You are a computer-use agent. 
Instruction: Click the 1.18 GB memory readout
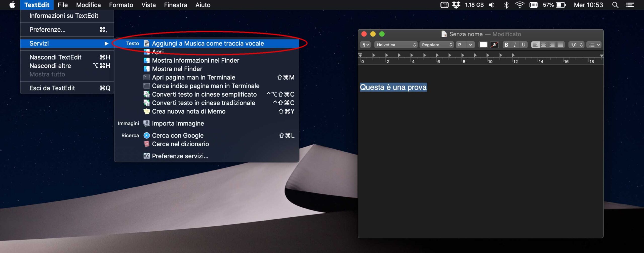coord(474,5)
